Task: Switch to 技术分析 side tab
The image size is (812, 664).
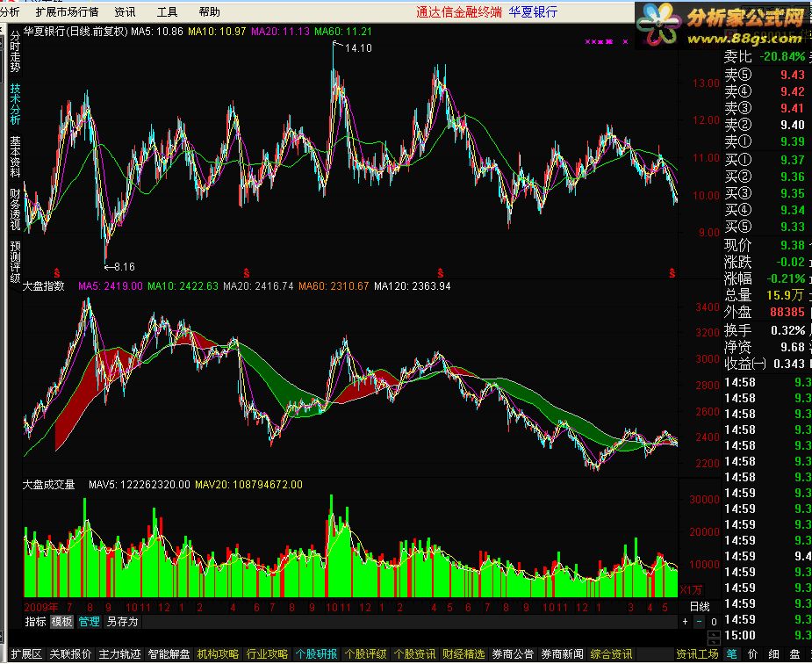Action: tap(15, 105)
